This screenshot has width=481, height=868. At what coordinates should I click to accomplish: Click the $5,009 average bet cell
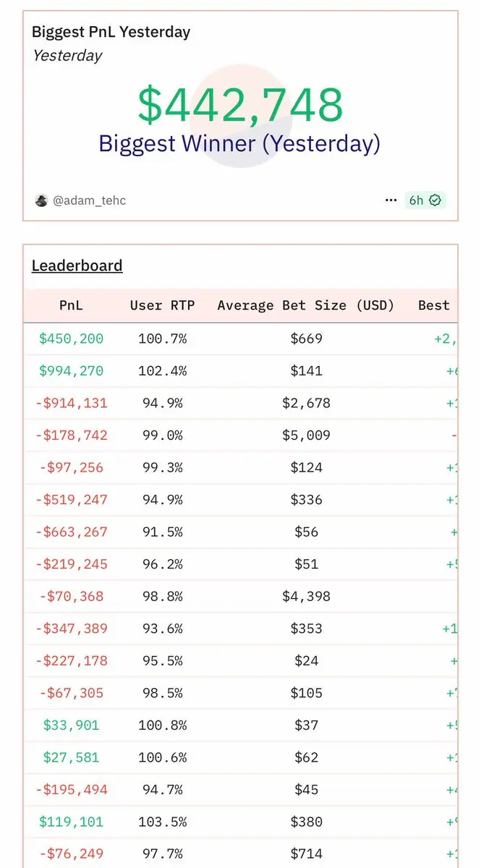point(306,435)
